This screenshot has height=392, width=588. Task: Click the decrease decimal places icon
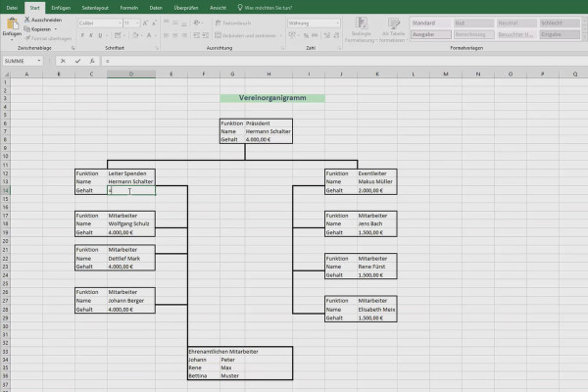click(336, 35)
